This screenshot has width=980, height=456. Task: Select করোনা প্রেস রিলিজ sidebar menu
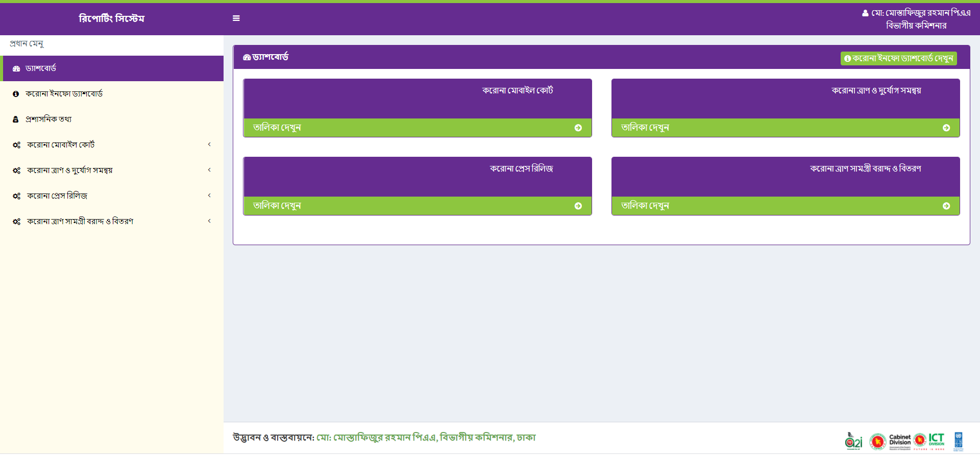[112, 196]
